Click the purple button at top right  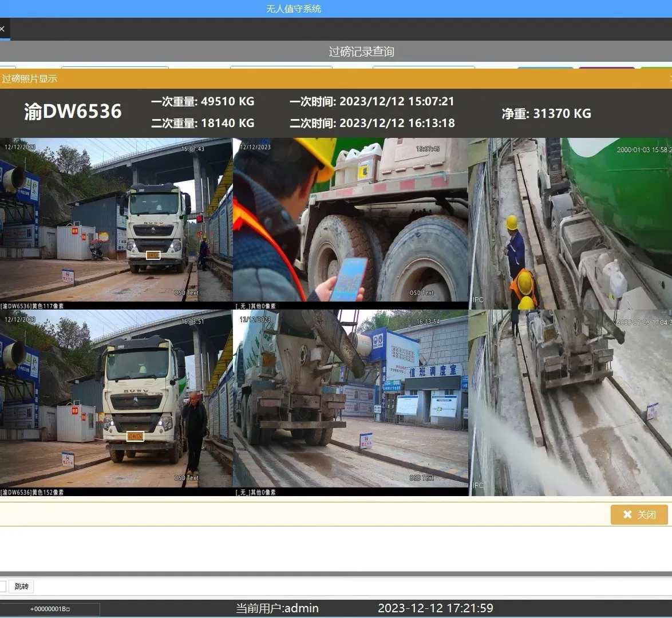(x=607, y=68)
